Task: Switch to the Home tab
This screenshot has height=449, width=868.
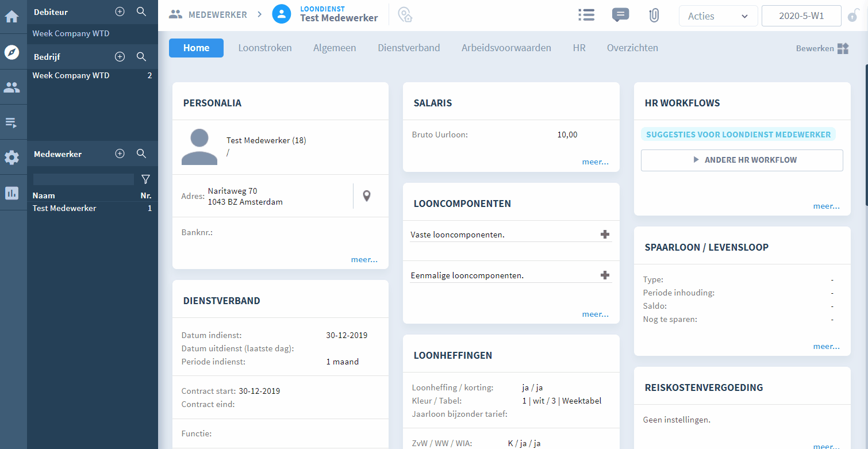Action: click(196, 48)
